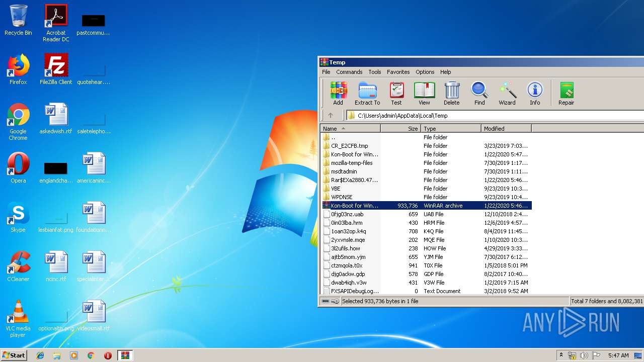Open the Options menu

425,72
